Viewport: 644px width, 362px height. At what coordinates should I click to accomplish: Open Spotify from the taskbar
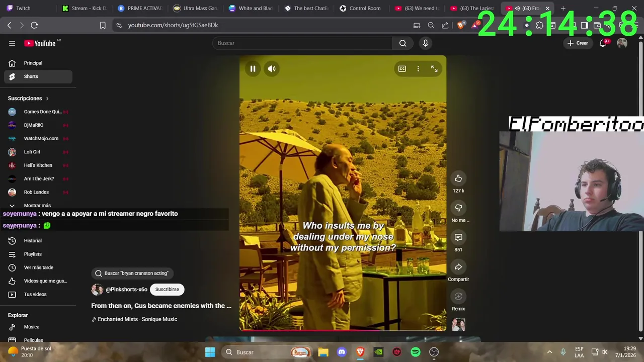tap(416, 352)
